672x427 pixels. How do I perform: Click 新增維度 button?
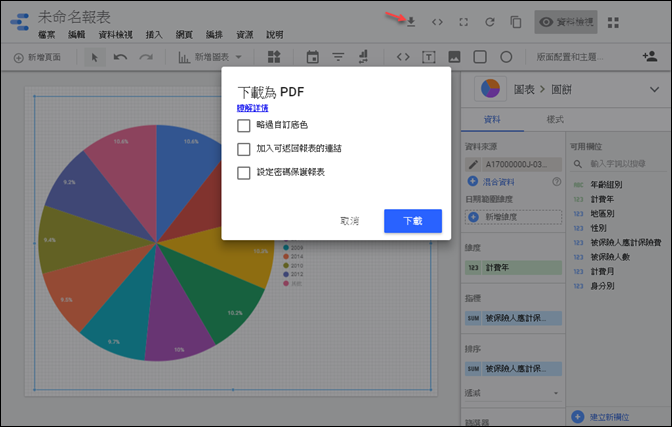(x=513, y=217)
